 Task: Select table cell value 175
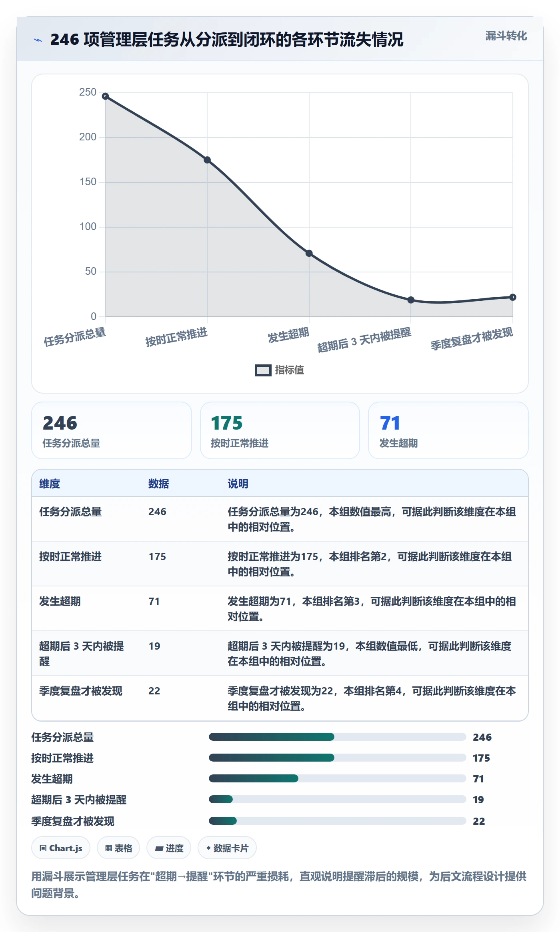[x=157, y=556]
